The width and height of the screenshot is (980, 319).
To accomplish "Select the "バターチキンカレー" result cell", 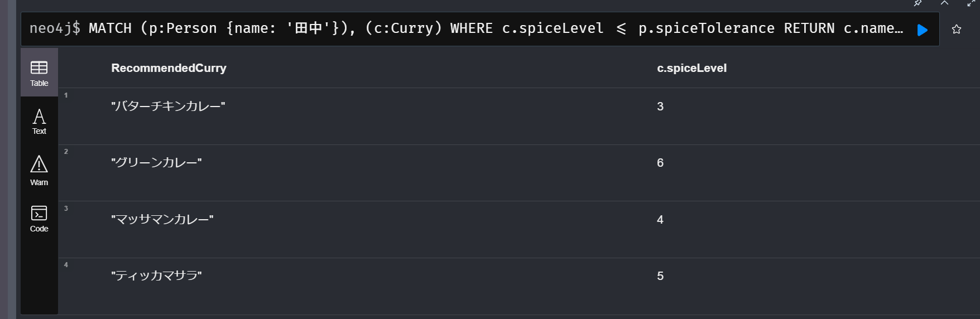I will (x=168, y=107).
